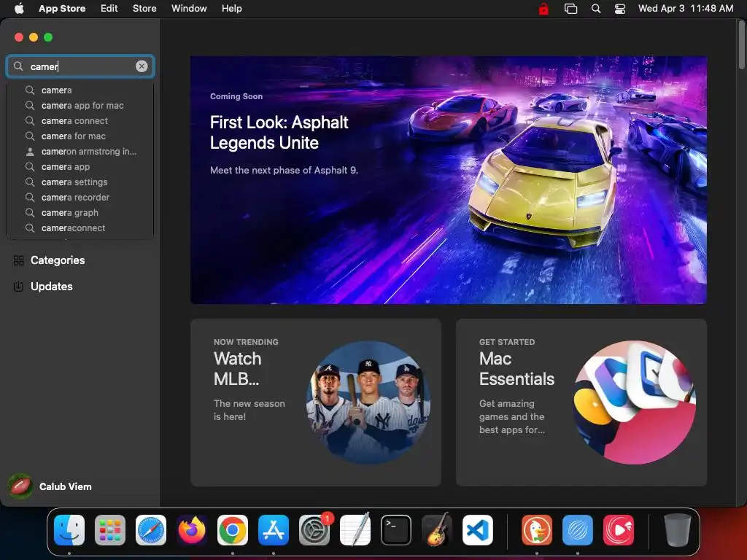The width and height of the screenshot is (747, 560).
Task: Open Control Center in the menu bar
Action: pos(620,9)
